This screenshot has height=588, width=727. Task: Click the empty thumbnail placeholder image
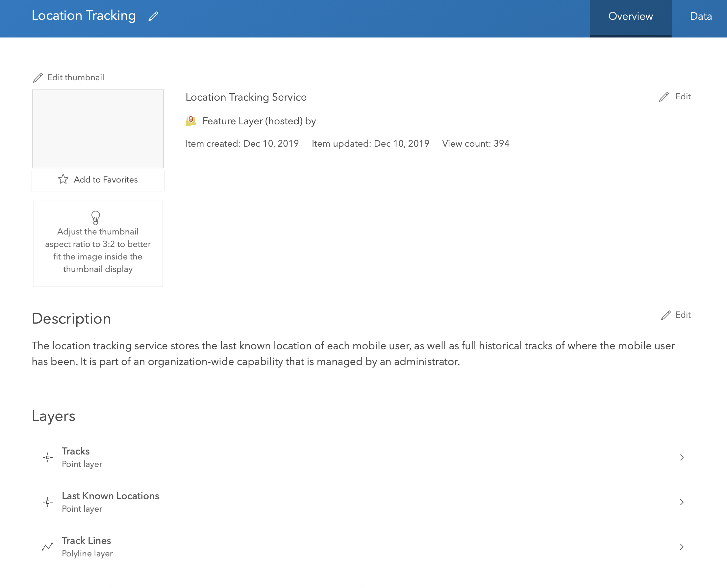point(98,129)
